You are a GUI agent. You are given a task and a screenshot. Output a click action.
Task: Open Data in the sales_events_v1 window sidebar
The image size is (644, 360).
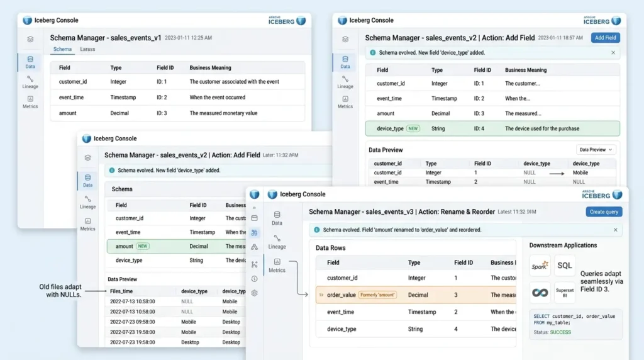(30, 62)
